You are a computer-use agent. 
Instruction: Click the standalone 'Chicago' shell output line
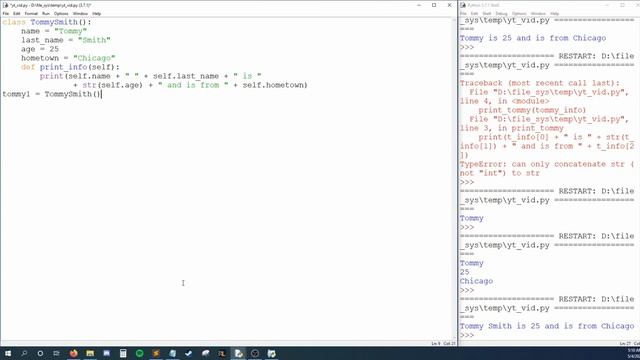(x=476, y=281)
